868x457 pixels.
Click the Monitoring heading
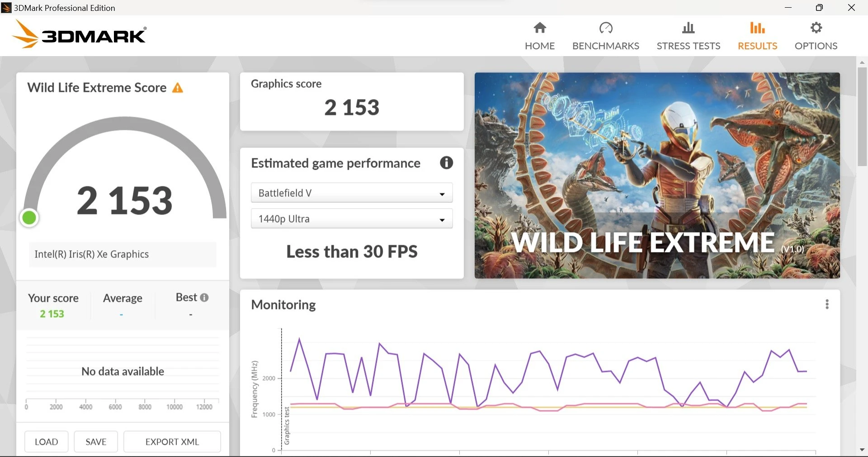coord(283,305)
